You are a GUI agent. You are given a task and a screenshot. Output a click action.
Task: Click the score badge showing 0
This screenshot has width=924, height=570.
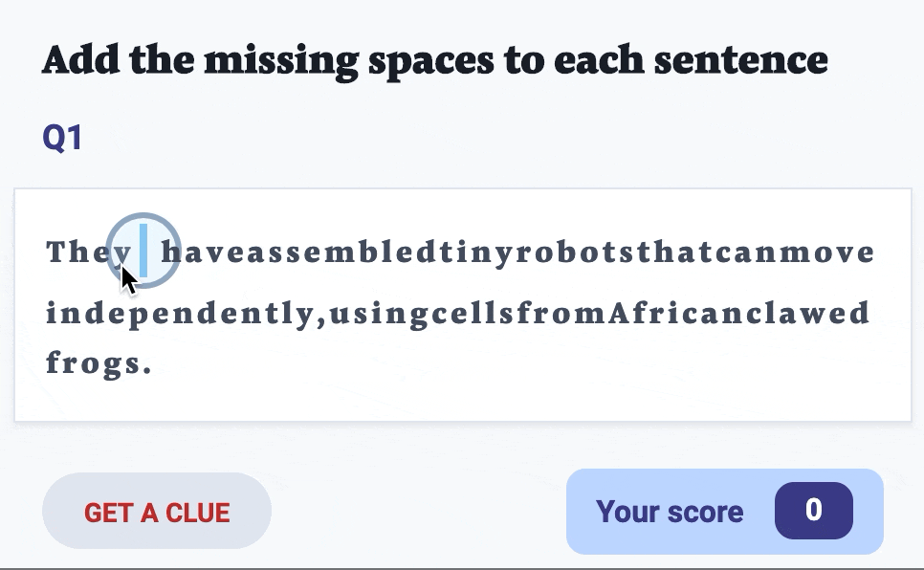pos(813,511)
